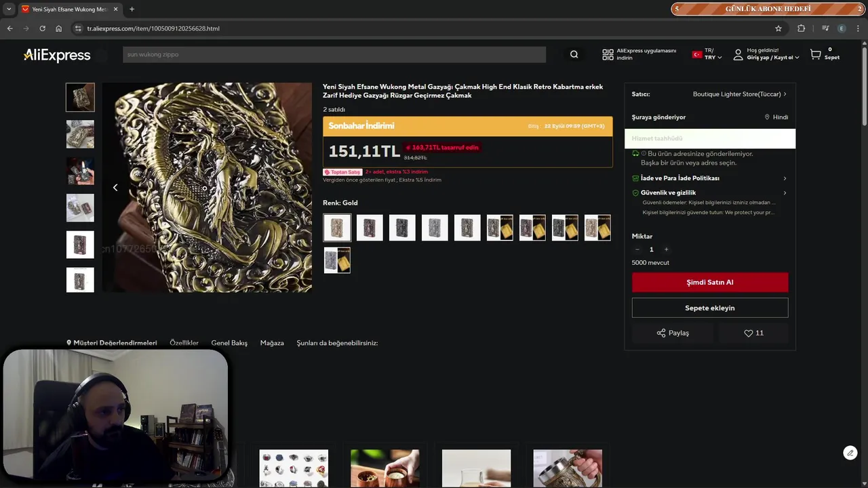
Task: Click browser back arrow
Action: [x=9, y=28]
